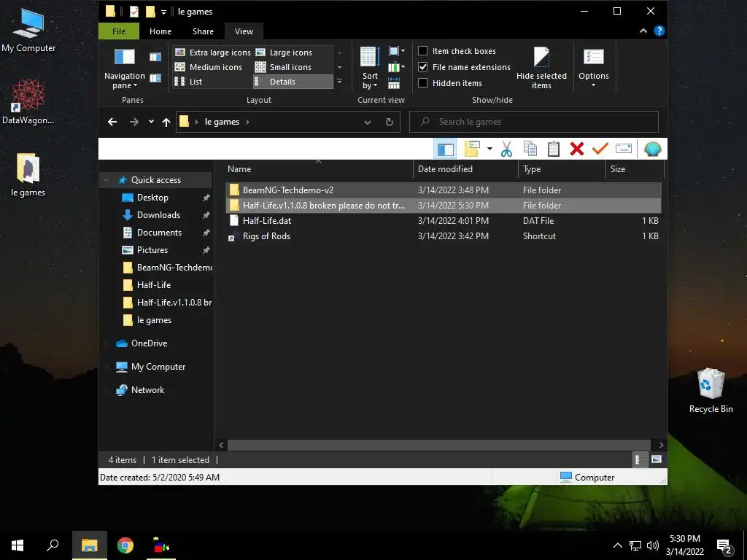Open the File tab
Screen dimensions: 747x560
119,31
